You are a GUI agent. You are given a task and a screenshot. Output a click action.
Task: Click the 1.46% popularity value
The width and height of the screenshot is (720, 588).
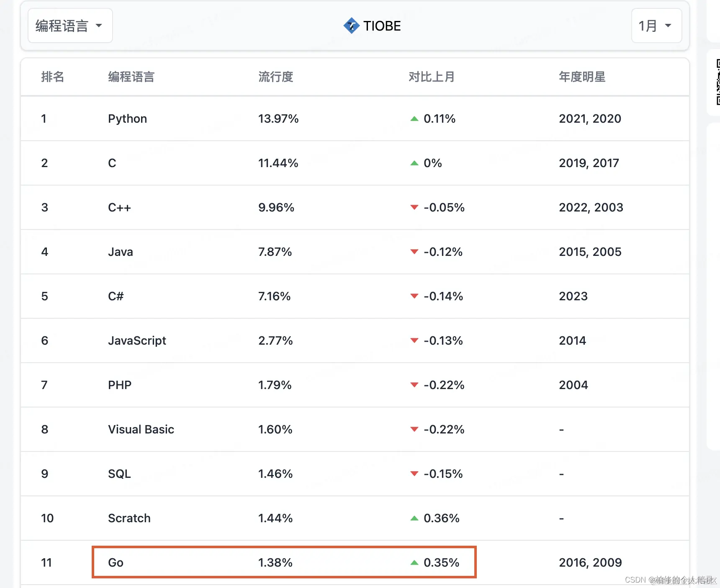click(275, 474)
